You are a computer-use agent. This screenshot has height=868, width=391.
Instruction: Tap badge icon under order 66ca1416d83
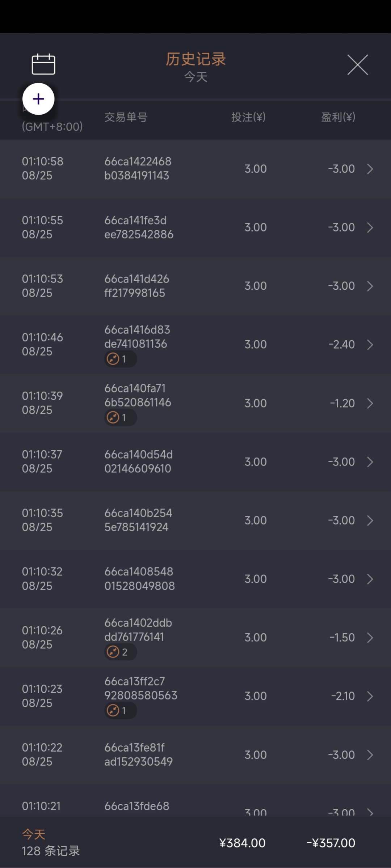point(120,359)
